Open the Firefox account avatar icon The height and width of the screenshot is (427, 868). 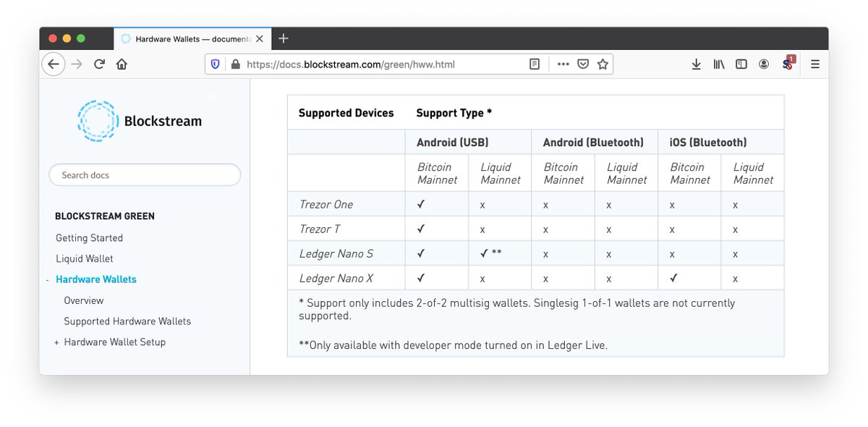tap(764, 64)
